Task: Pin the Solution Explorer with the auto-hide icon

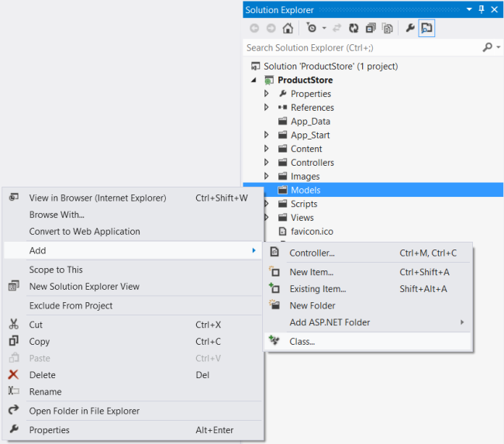Action: pyautogui.click(x=482, y=9)
